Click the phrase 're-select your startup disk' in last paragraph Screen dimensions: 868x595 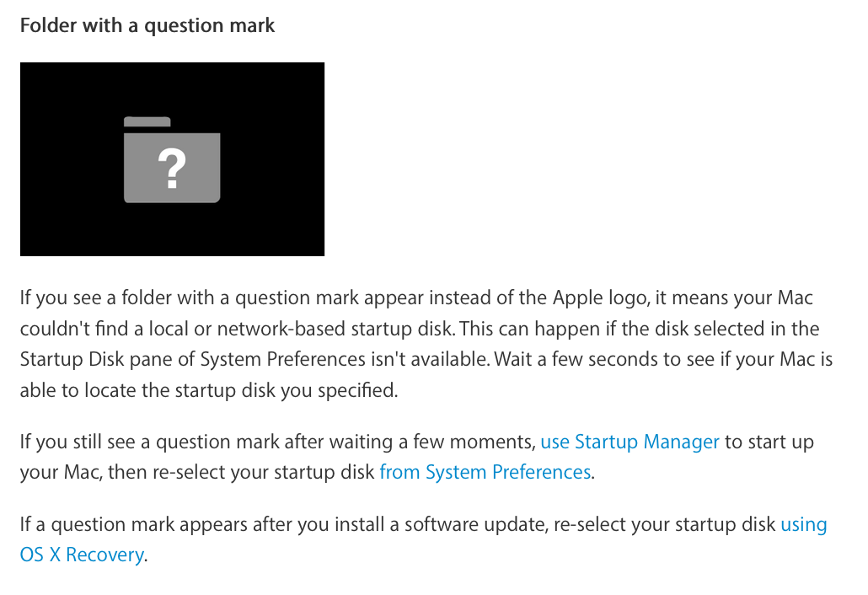click(664, 524)
